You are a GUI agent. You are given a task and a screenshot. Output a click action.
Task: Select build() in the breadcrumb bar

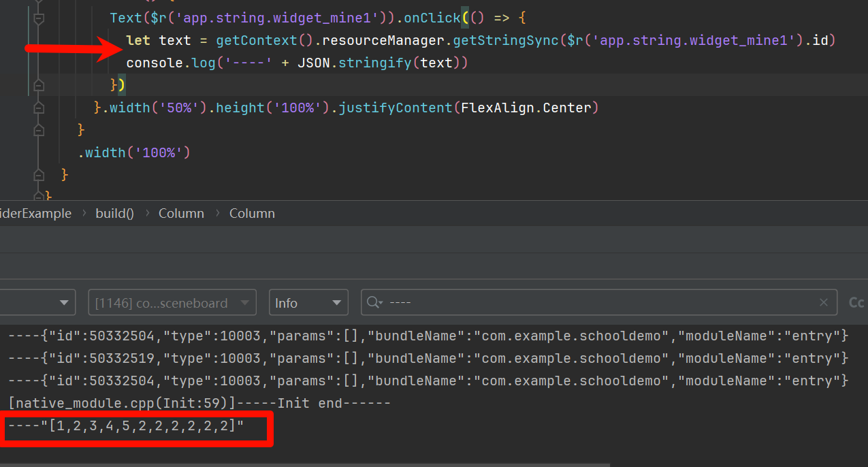tap(114, 213)
